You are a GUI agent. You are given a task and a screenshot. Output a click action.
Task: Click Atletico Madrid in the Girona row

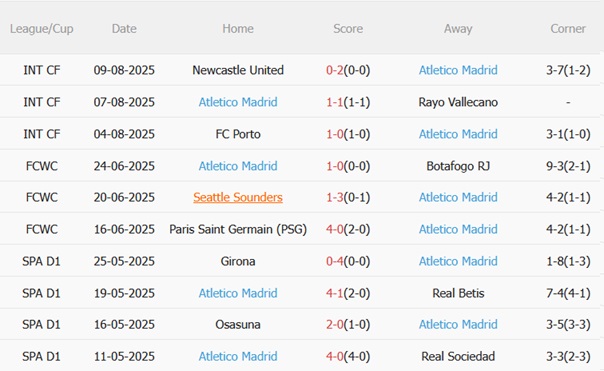click(x=458, y=261)
